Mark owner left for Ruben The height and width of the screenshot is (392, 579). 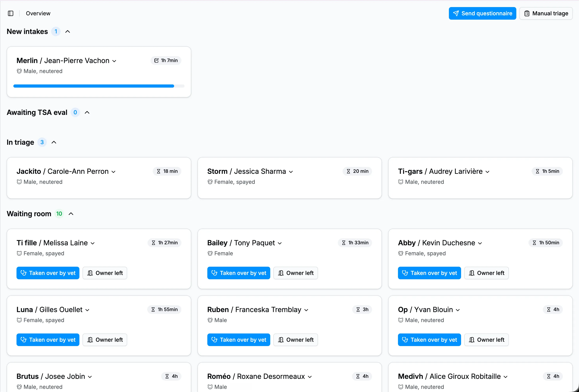[x=296, y=340]
